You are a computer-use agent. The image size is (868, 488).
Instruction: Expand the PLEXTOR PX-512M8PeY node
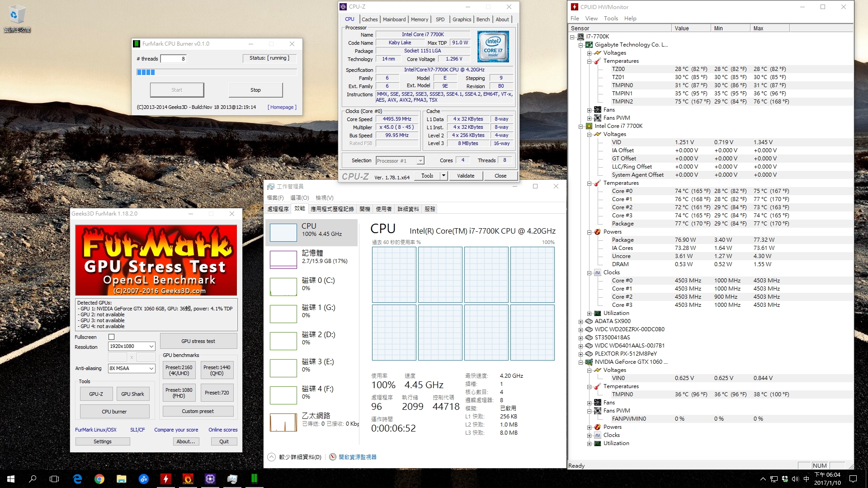click(581, 354)
